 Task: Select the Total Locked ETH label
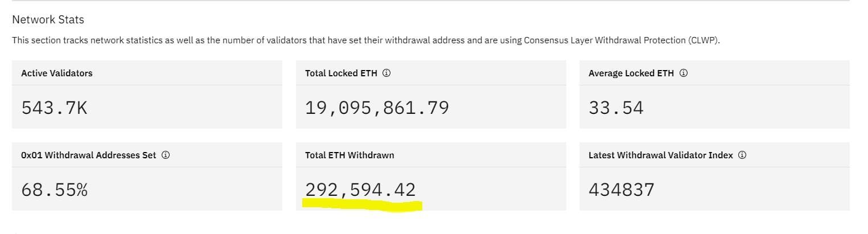[x=341, y=73]
